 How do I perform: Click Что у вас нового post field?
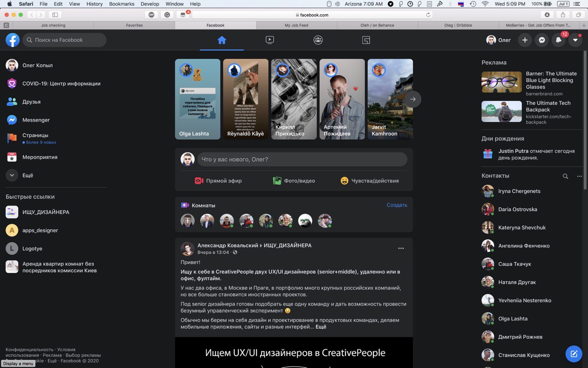pyautogui.click(x=302, y=159)
